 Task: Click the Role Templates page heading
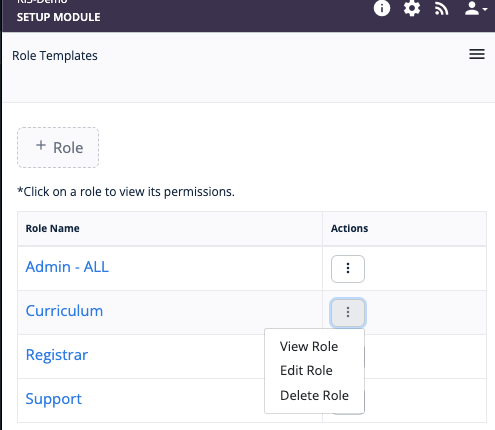click(55, 56)
